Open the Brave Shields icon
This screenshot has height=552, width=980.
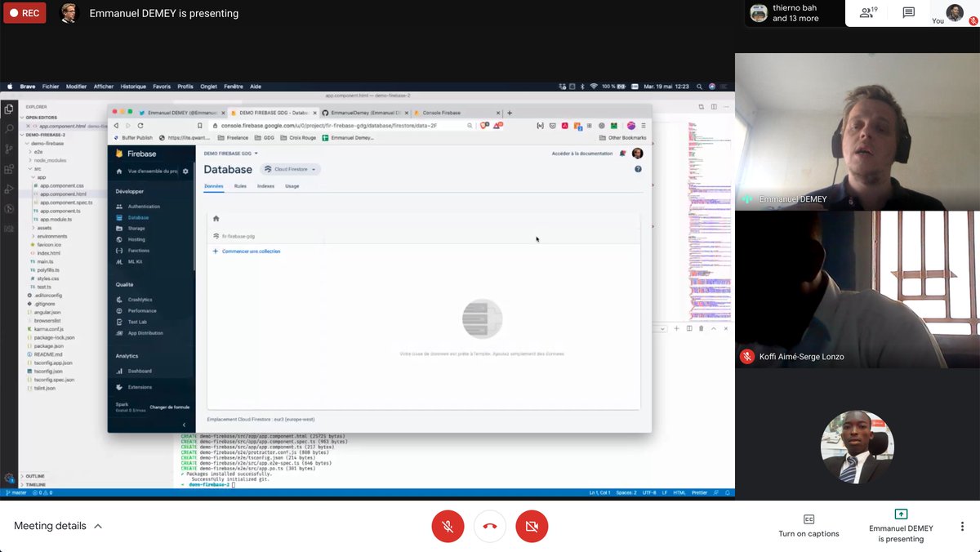coord(483,126)
